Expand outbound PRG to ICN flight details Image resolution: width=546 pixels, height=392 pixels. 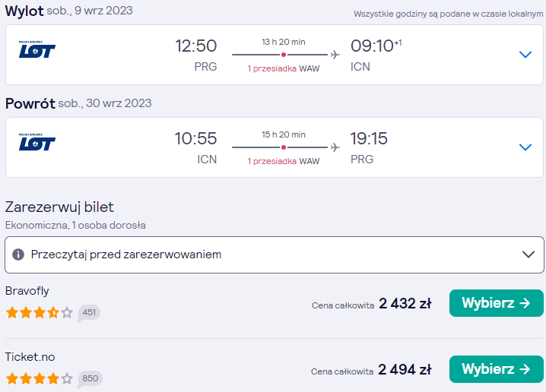pyautogui.click(x=525, y=55)
